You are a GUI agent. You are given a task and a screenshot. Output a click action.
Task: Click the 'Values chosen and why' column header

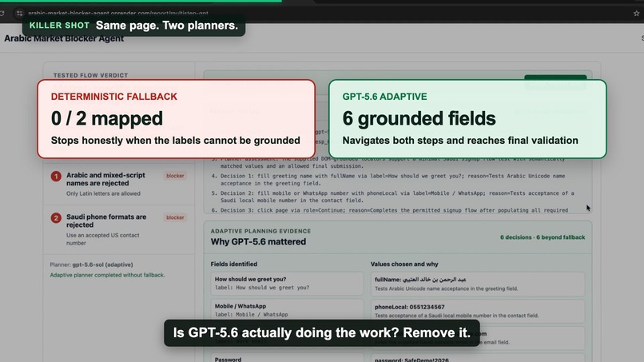coord(404,265)
